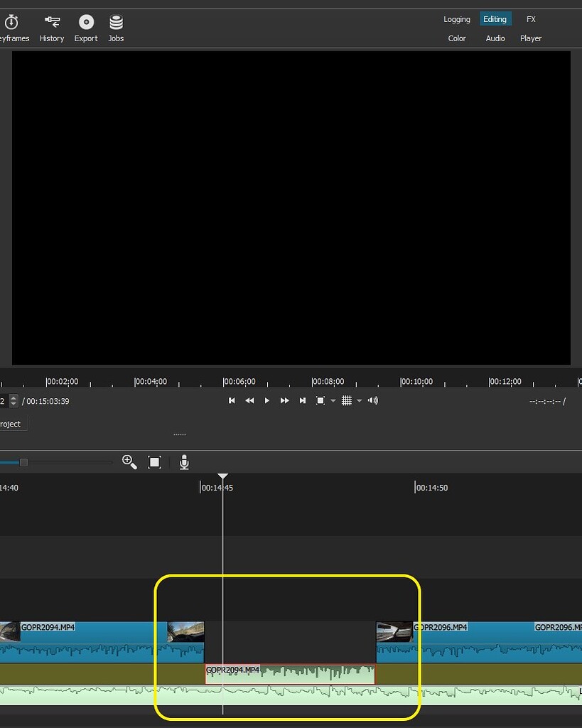Open the track height stepper dropdown

click(x=12, y=400)
